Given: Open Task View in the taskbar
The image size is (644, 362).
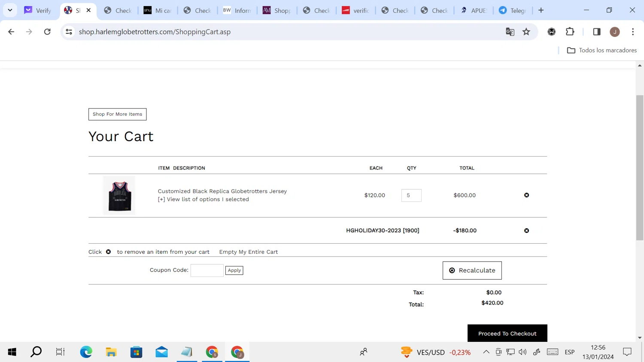Looking at the screenshot, I should click(x=60, y=352).
